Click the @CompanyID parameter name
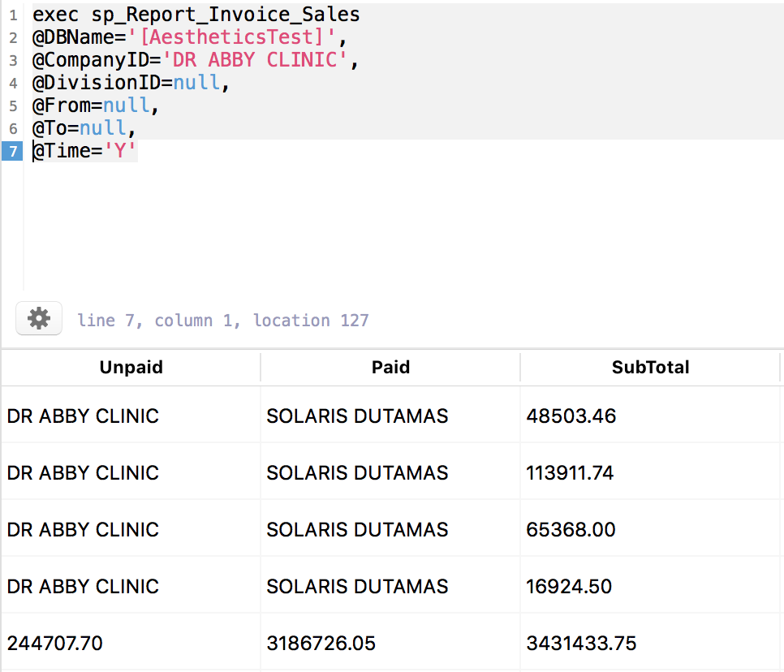 (x=91, y=60)
